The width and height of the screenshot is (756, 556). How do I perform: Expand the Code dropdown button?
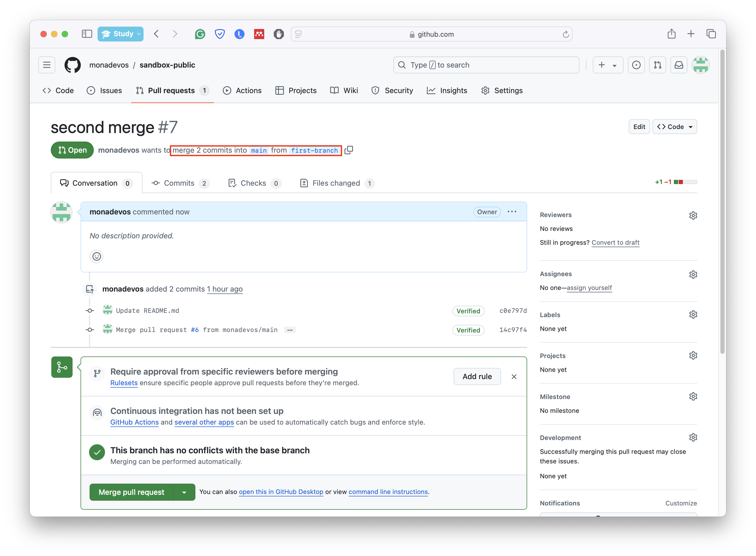675,127
